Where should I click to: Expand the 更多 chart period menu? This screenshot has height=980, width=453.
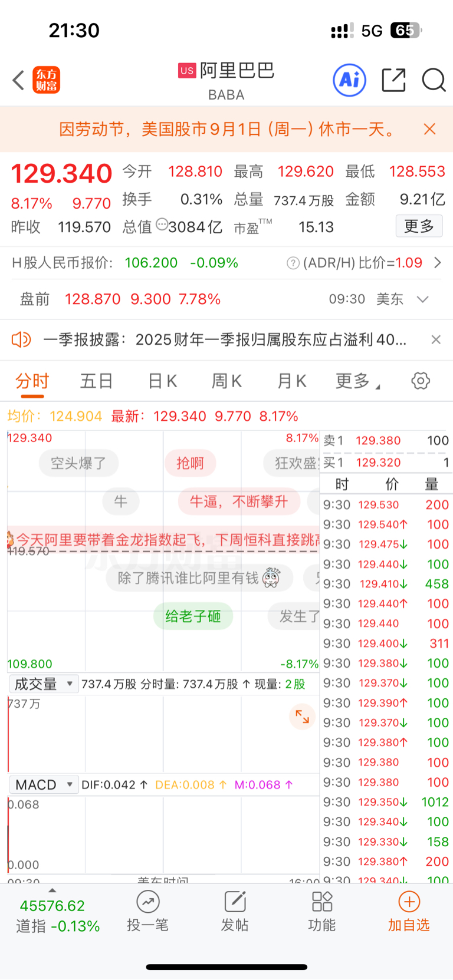point(357,381)
